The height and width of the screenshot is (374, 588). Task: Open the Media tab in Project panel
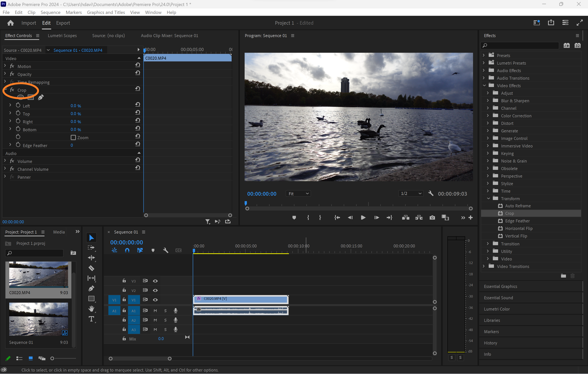59,232
